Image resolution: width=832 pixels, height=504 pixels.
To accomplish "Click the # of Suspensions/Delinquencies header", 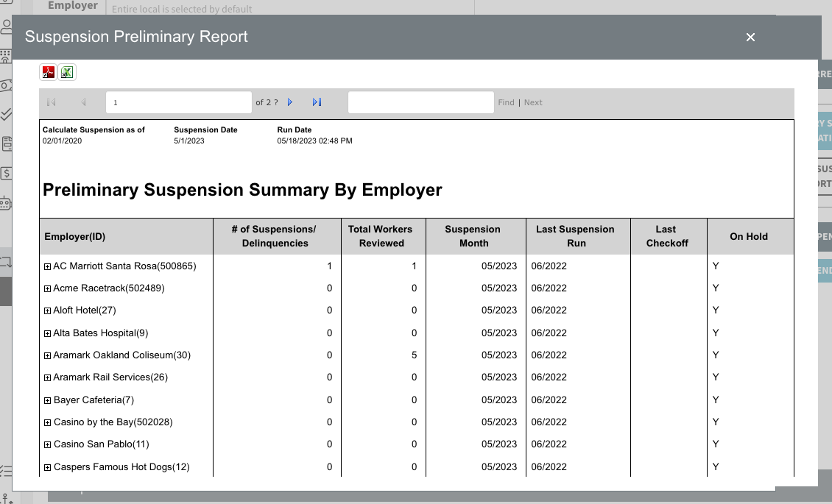I will pos(277,236).
